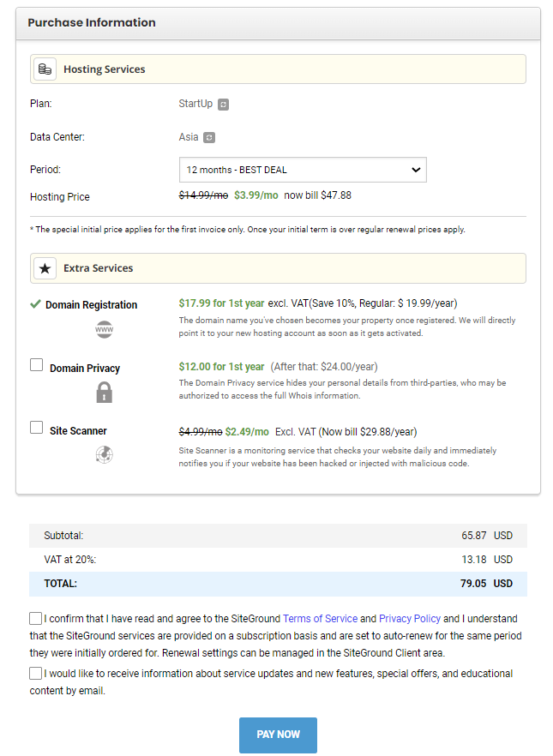Viewport: 553px width, 756px height.
Task: Click the green Domain Registration checkmark
Action: pos(35,304)
